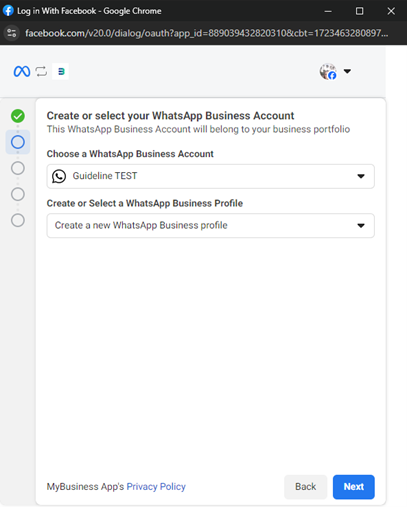Click the Meta infinity logo
The height and width of the screenshot is (507, 407).
[22, 71]
